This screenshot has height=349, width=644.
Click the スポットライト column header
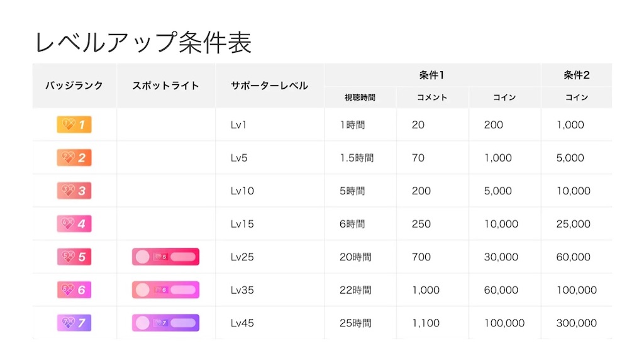[165, 86]
